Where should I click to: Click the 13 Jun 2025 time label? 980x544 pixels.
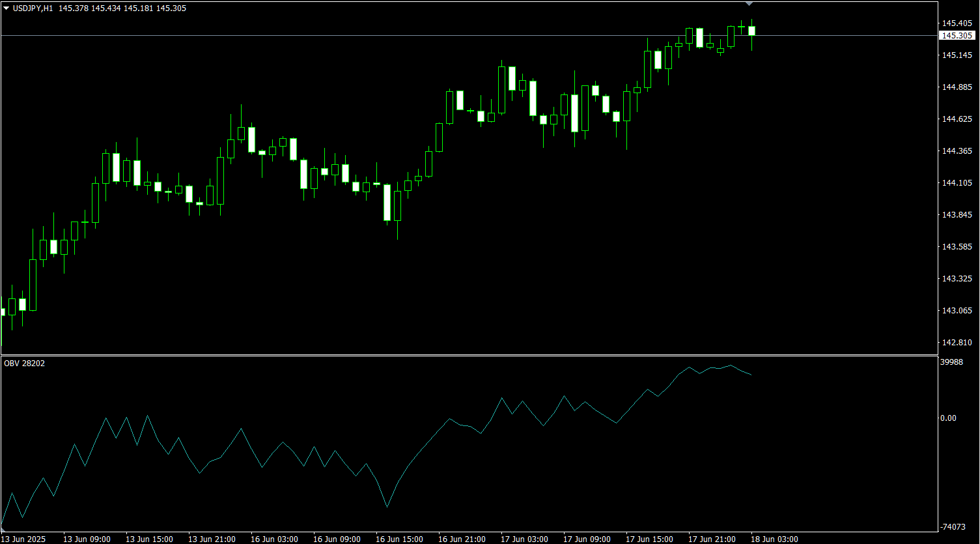[23, 539]
